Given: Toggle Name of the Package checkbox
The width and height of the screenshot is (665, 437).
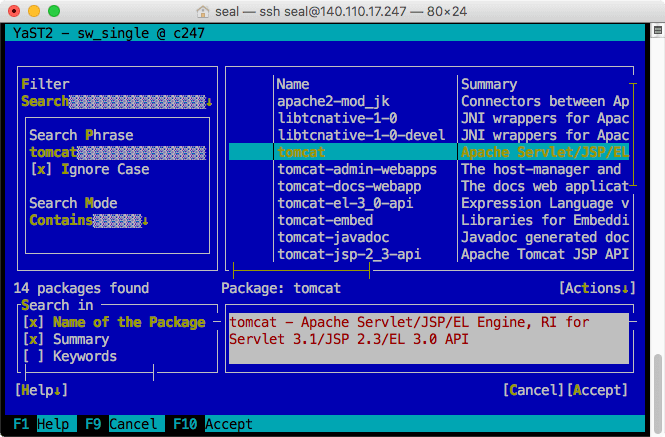Looking at the screenshot, I should click(x=33, y=322).
